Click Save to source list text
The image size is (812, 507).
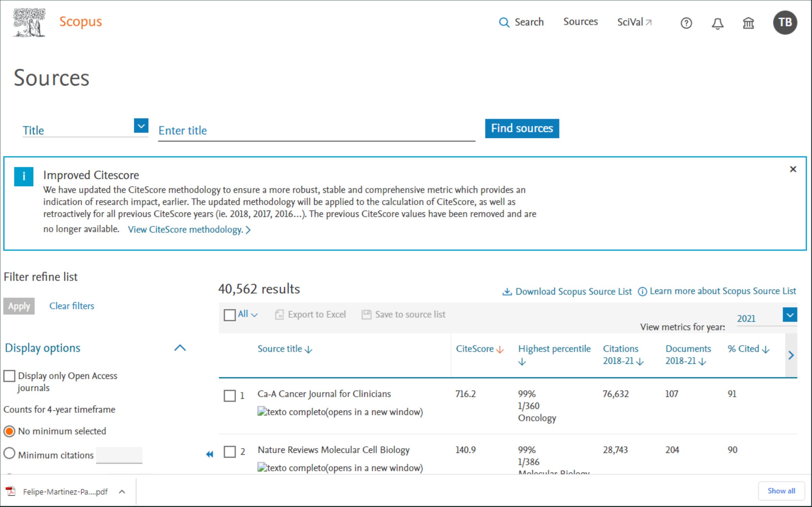point(410,314)
